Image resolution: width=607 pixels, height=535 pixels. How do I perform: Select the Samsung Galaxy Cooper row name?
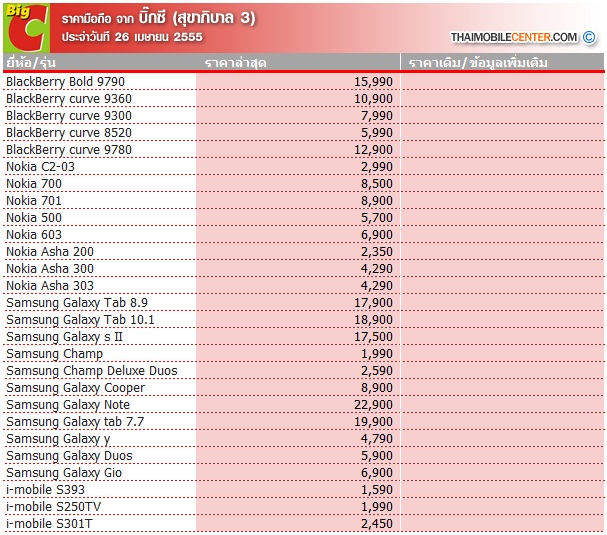coord(75,388)
